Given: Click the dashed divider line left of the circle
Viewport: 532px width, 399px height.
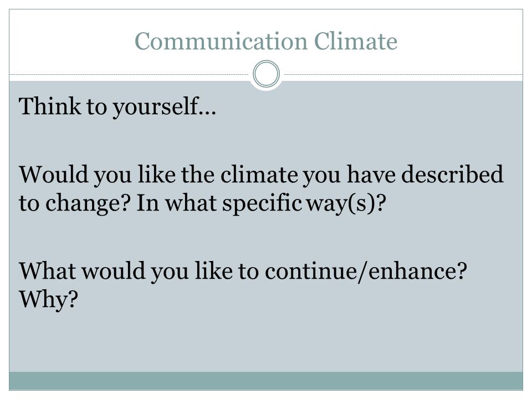Looking at the screenshot, I should coord(129,74).
